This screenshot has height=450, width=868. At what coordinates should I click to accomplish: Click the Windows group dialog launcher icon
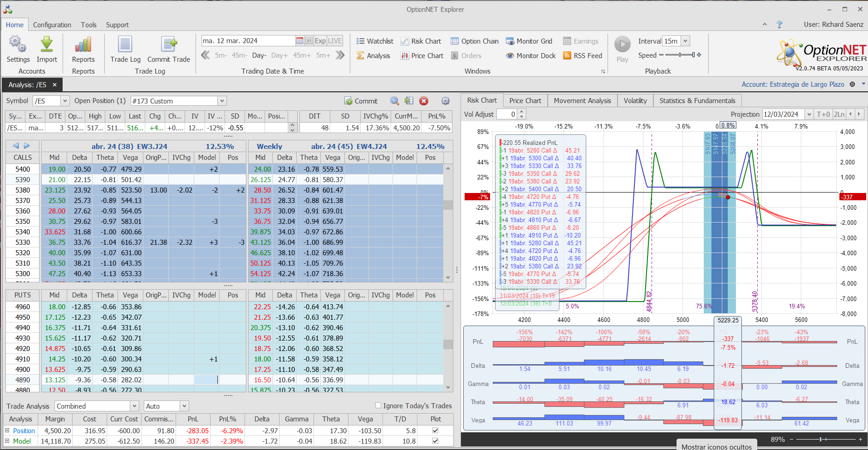[x=603, y=72]
